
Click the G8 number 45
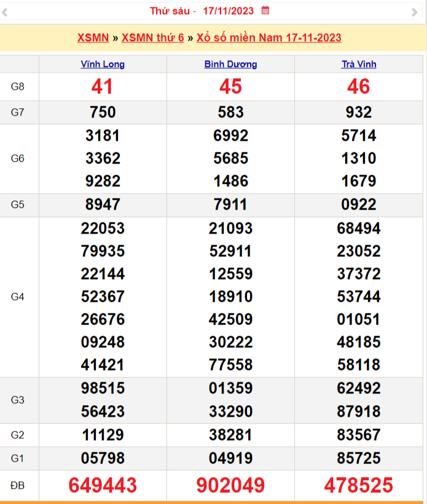pos(230,87)
